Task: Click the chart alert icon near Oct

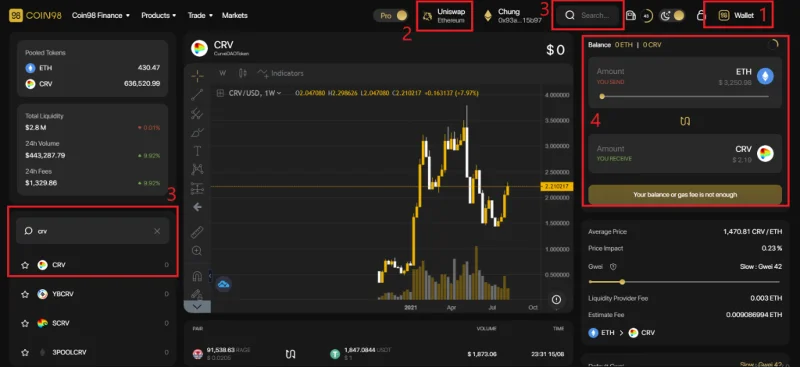Action: click(556, 300)
